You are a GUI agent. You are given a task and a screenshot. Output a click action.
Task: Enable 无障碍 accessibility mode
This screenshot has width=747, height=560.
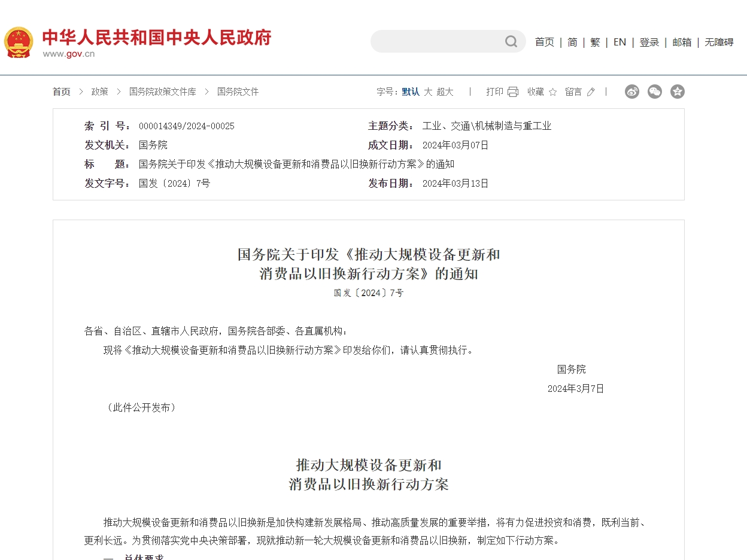[x=719, y=42]
